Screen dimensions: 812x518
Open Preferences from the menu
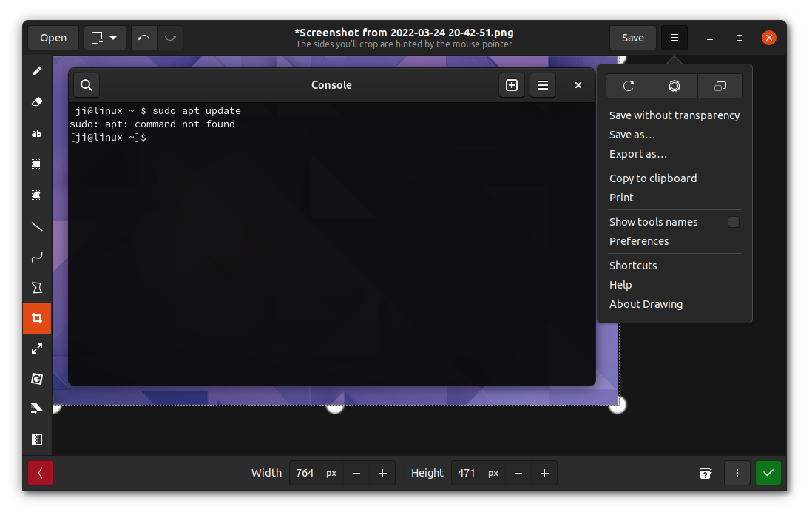tap(639, 240)
